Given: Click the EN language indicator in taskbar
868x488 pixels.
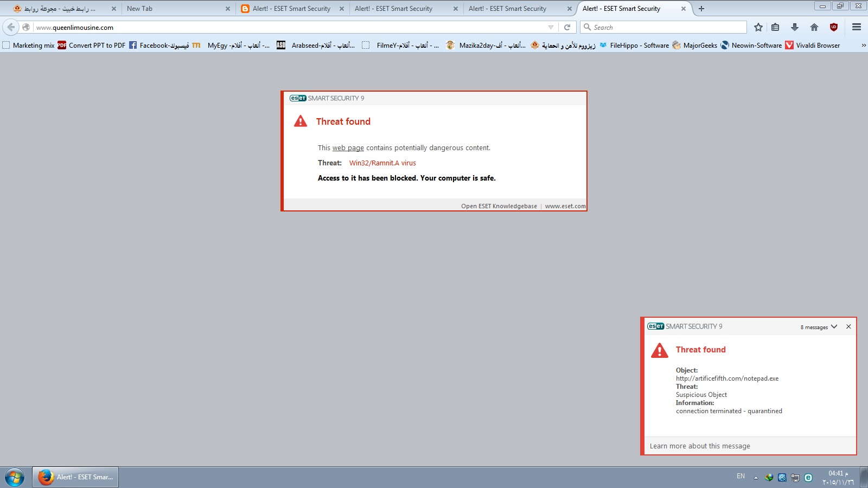Looking at the screenshot, I should coord(741,476).
